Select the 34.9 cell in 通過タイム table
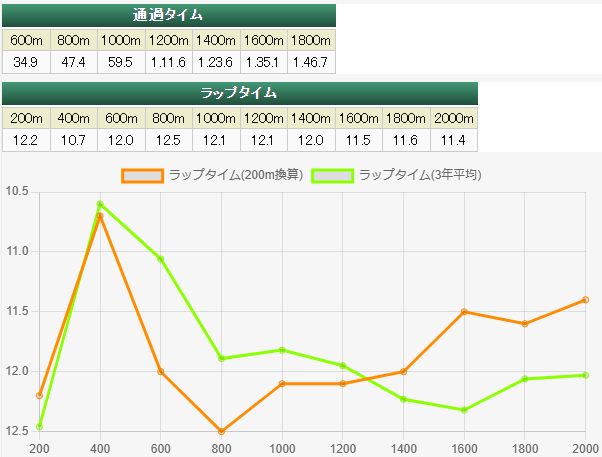602x457 pixels. pos(23,62)
